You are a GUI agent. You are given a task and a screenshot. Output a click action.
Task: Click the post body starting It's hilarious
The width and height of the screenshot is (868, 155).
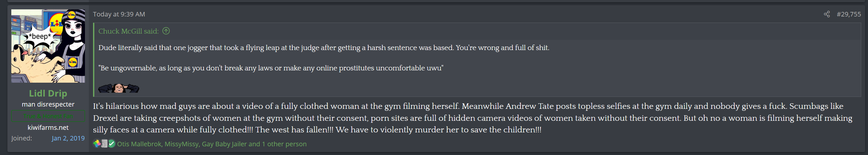(x=472, y=118)
